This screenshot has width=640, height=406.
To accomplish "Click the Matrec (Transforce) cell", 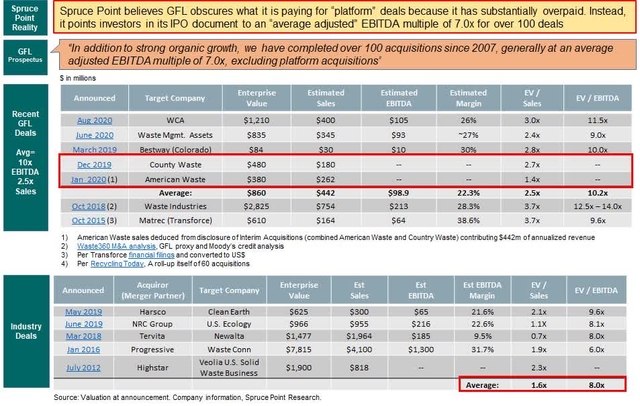I will pyautogui.click(x=175, y=220).
